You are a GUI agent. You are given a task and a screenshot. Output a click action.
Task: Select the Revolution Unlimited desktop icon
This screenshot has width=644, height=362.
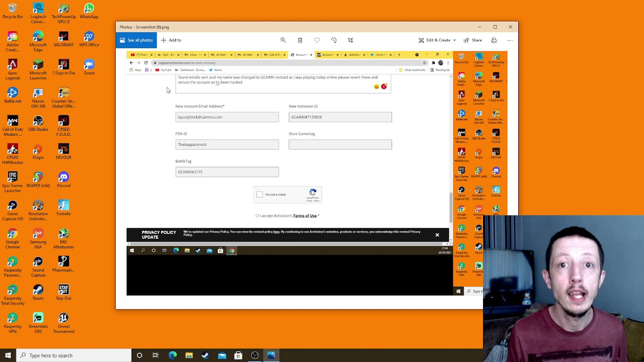[x=38, y=211]
